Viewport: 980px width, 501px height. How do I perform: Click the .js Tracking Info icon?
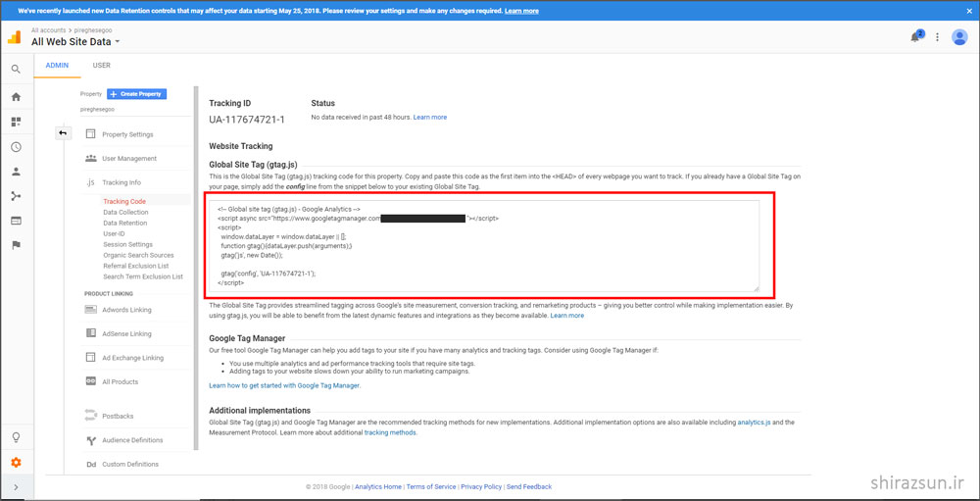coord(90,182)
